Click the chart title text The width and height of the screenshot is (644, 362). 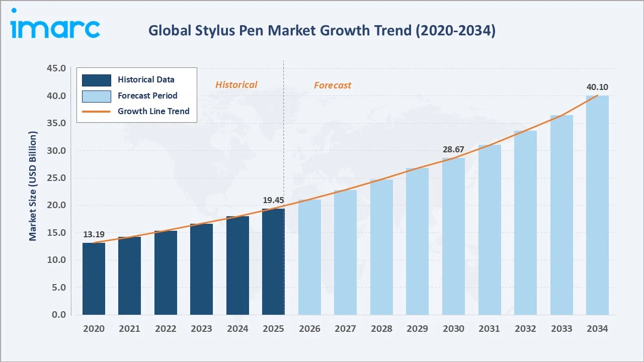click(x=322, y=31)
